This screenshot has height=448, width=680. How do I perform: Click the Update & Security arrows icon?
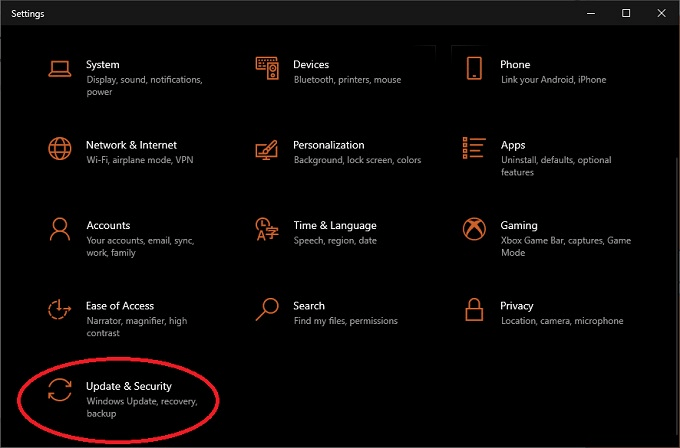click(x=60, y=391)
